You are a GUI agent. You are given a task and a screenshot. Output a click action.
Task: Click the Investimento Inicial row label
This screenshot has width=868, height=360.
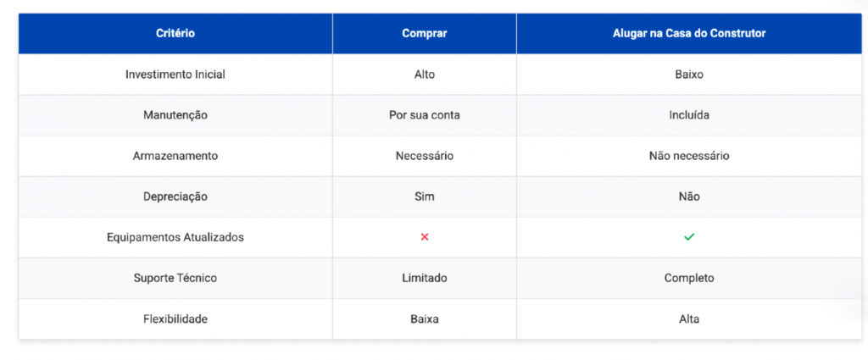[x=175, y=75]
